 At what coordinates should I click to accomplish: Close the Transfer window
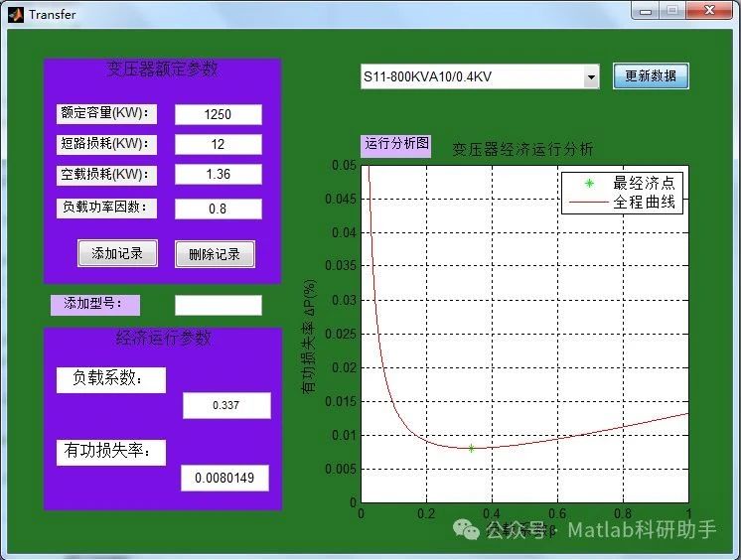coord(709,10)
